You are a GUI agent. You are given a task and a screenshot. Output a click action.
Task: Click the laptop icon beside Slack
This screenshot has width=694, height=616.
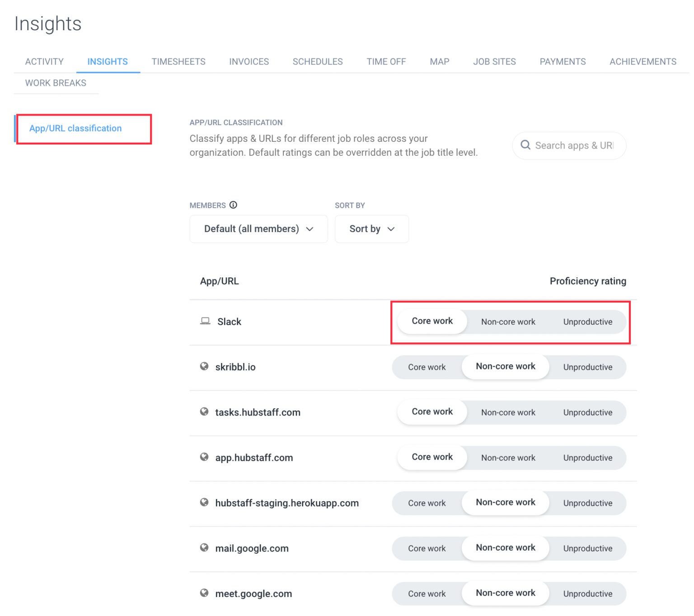pos(206,321)
